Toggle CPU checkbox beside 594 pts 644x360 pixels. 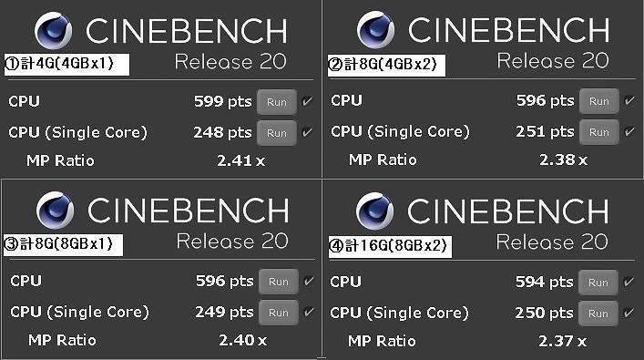(x=629, y=282)
